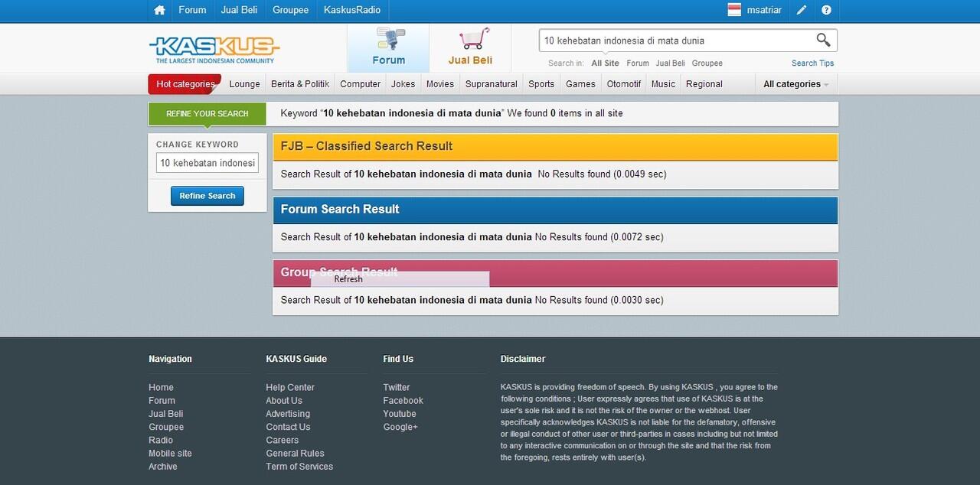
Task: Choose Refresh in the context menu
Action: click(x=400, y=279)
